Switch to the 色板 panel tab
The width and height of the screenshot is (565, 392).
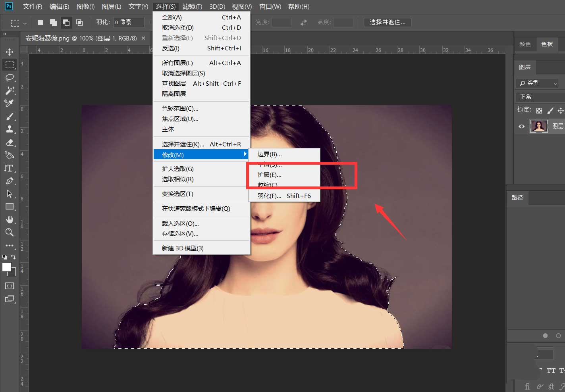(x=547, y=44)
